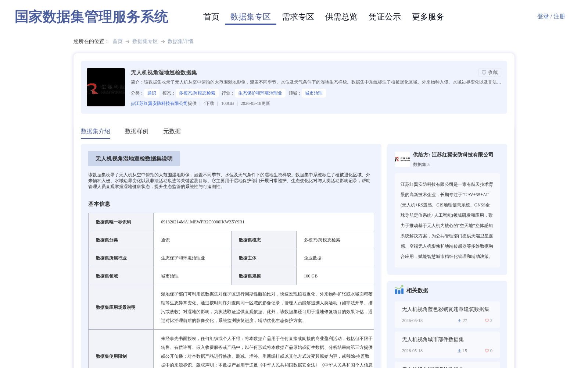Image resolution: width=588 pixels, height=368 pixels.
Task: Click the 登录 / 注册 link
Action: tap(551, 17)
